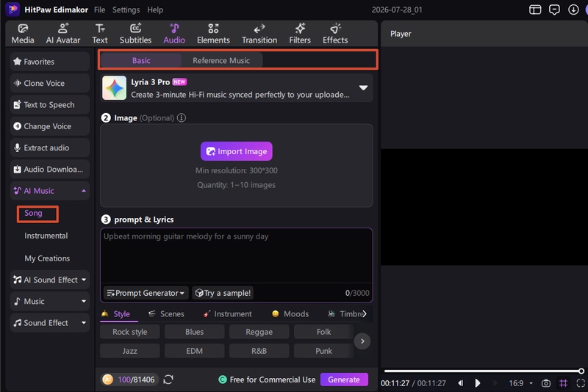Expand the Music section
Image resolution: width=588 pixels, height=392 pixels.
point(84,302)
